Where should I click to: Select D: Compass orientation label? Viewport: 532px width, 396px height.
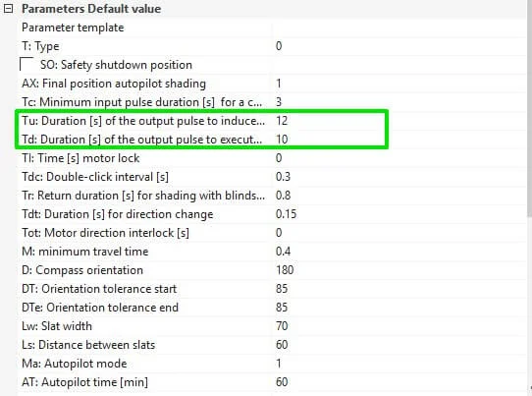[82, 270]
